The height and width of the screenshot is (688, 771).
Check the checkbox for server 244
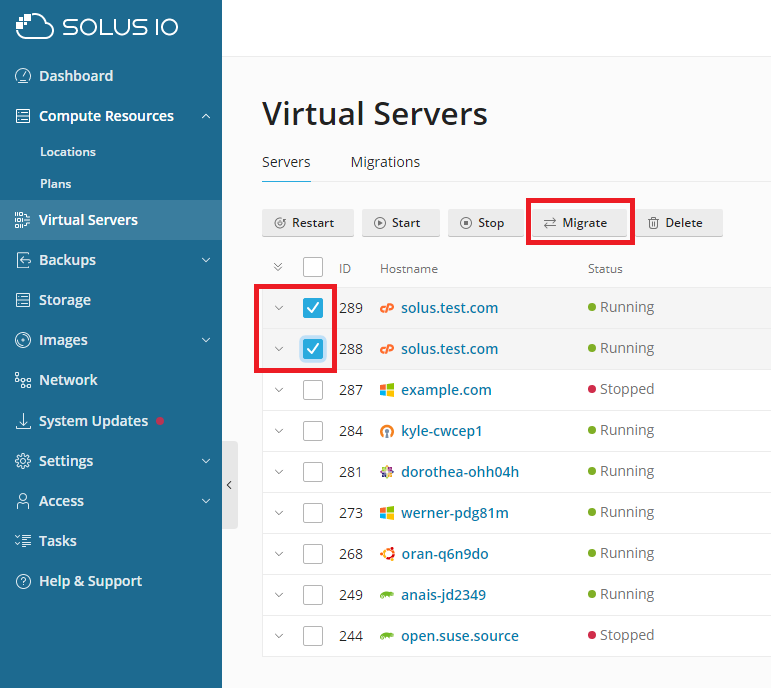coord(313,636)
